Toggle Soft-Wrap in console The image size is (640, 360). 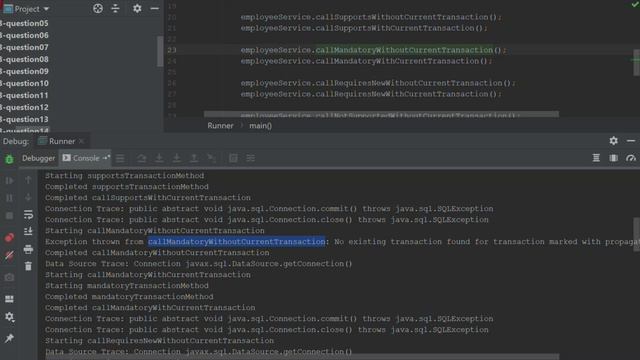(x=28, y=214)
